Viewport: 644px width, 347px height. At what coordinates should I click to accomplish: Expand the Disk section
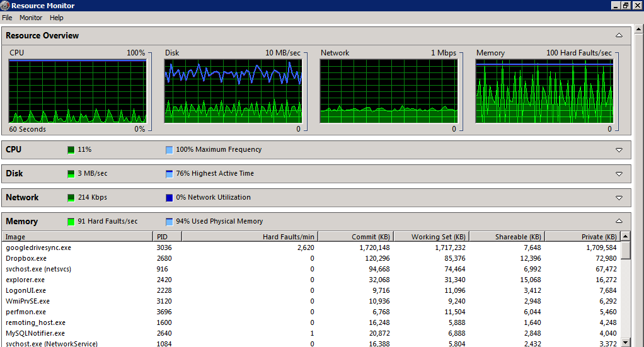click(x=619, y=174)
